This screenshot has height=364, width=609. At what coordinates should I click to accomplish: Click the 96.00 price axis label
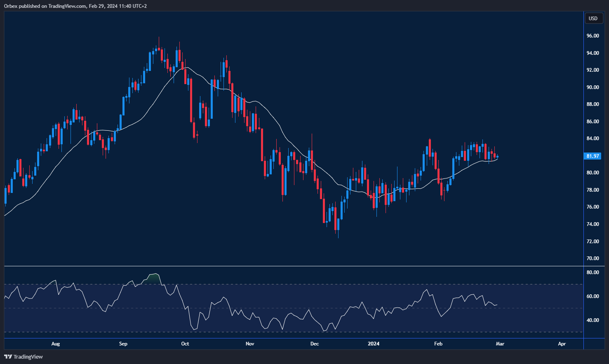pos(593,35)
